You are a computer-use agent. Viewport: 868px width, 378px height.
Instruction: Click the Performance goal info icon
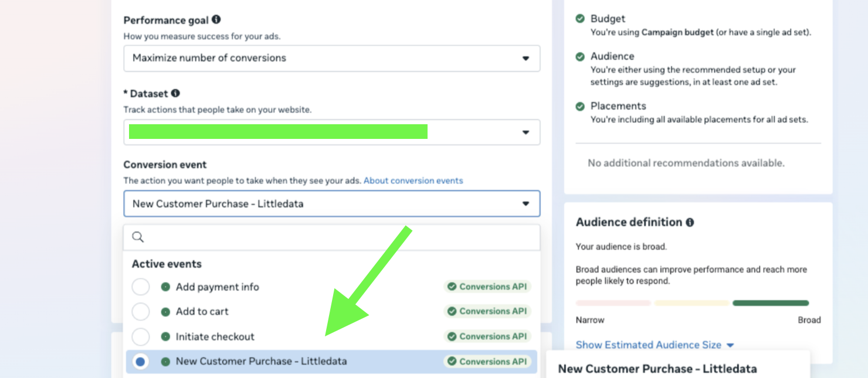[216, 20]
